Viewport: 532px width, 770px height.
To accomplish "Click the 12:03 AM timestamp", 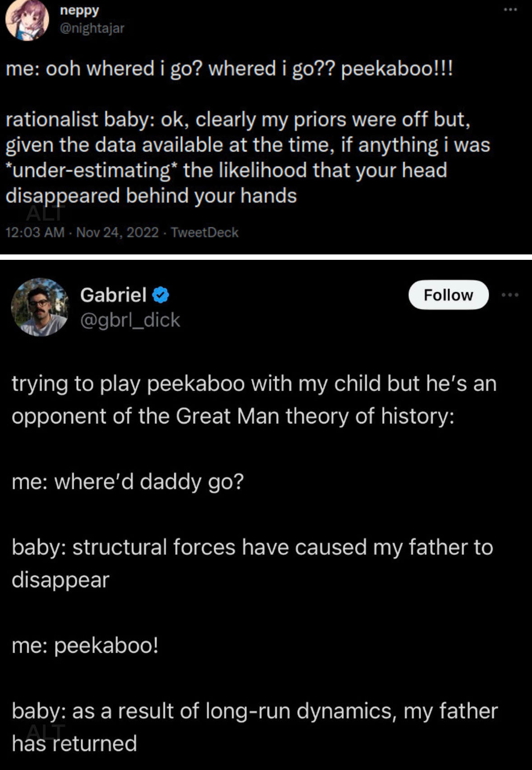I will 35,232.
